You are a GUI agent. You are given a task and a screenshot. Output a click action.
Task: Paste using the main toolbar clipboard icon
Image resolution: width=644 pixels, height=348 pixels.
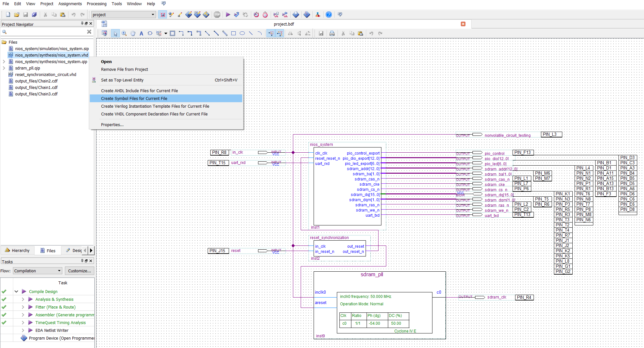pyautogui.click(x=63, y=15)
